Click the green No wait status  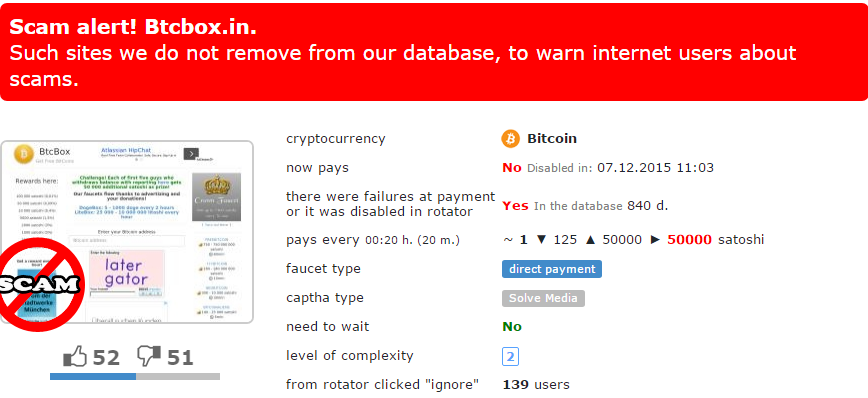(512, 327)
